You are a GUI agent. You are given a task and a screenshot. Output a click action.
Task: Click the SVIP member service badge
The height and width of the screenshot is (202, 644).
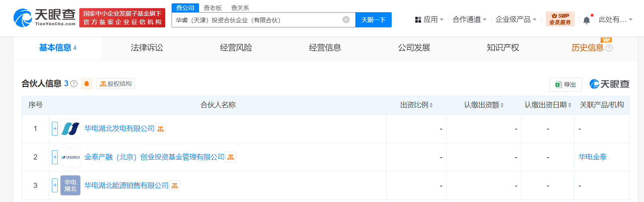click(x=560, y=19)
